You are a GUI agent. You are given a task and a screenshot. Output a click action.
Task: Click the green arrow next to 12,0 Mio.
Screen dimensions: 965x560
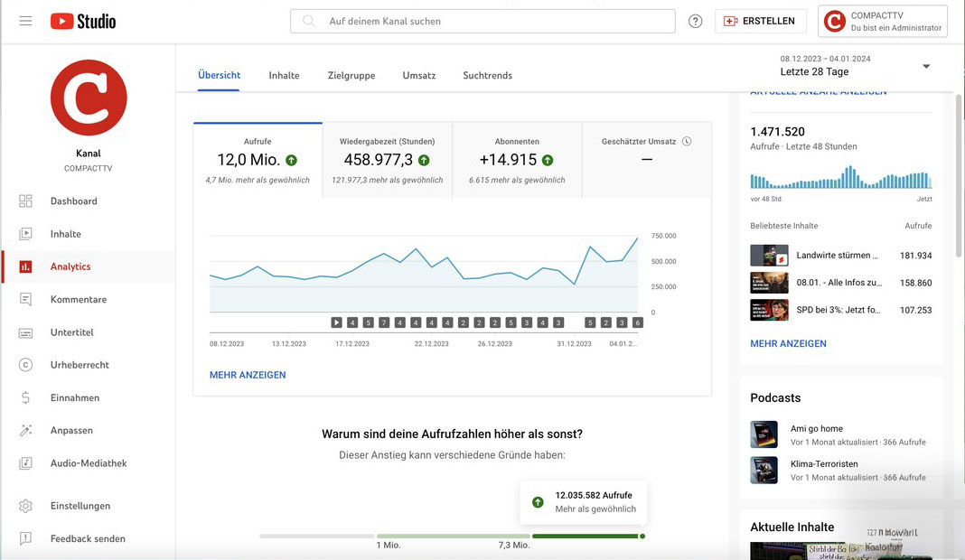click(292, 160)
